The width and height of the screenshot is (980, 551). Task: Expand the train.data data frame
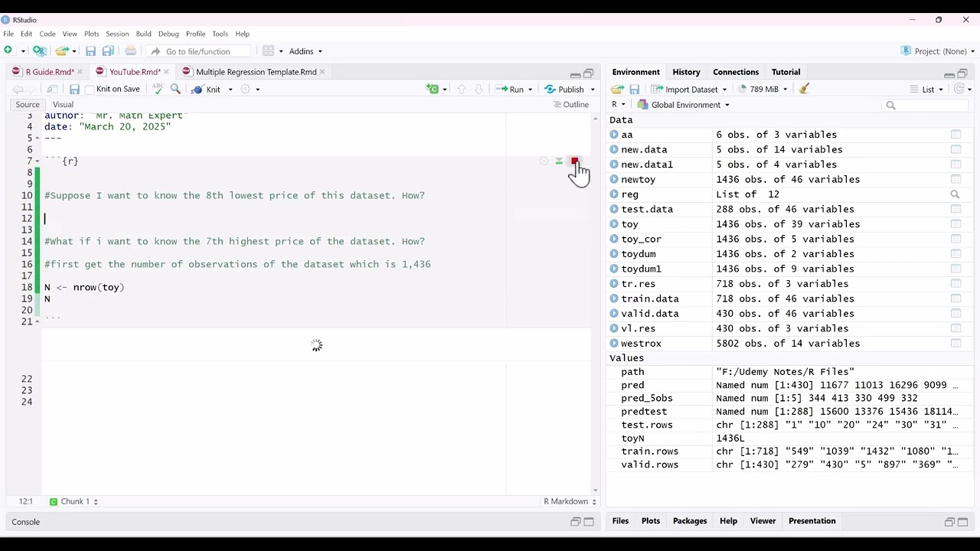[614, 298]
